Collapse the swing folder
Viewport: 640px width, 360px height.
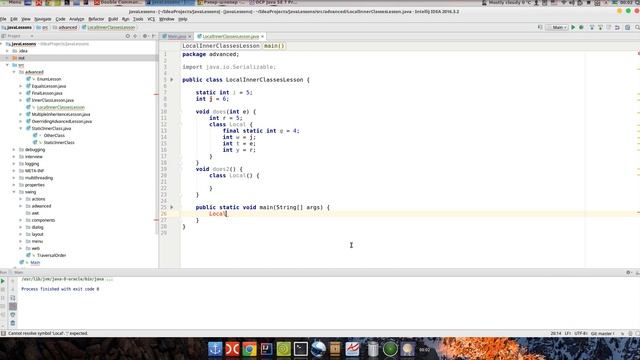(14, 192)
